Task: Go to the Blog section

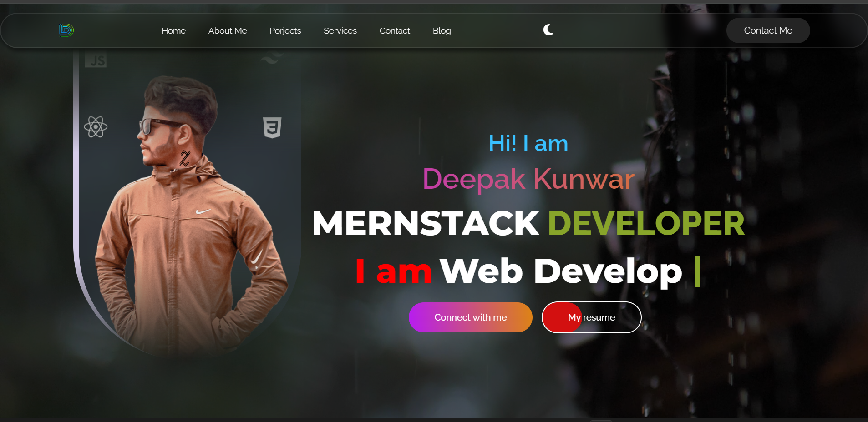Action: [442, 30]
